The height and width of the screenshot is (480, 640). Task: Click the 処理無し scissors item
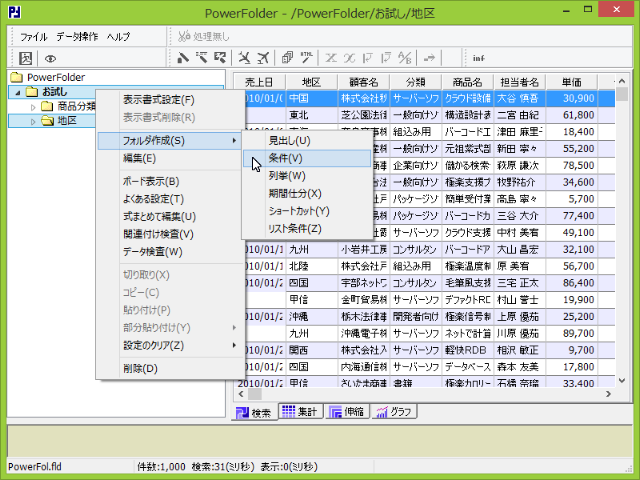click(x=204, y=37)
